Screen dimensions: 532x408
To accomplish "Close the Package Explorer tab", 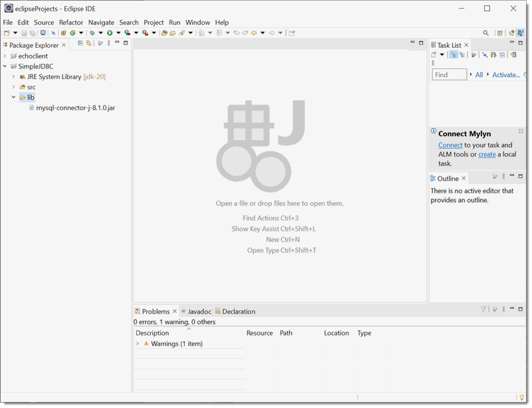I will click(x=64, y=45).
